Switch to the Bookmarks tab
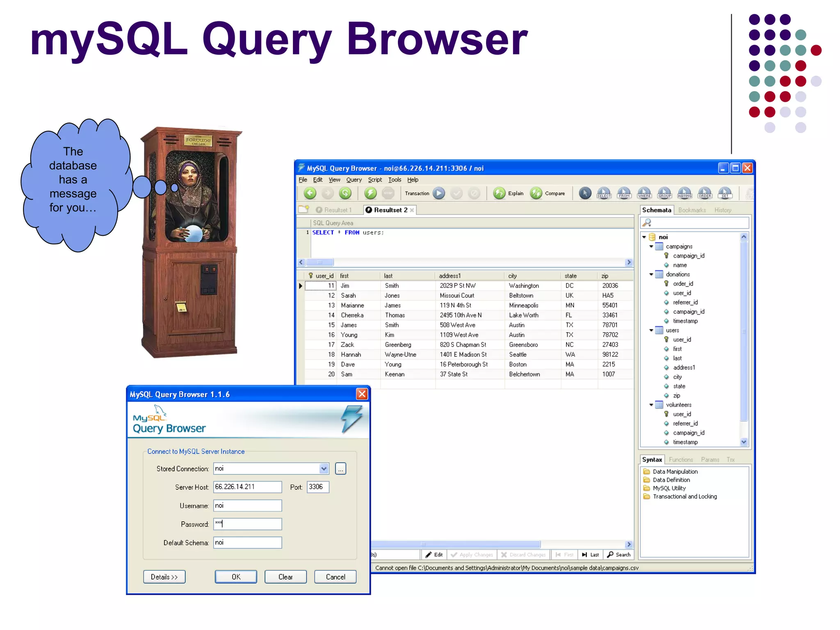The width and height of the screenshot is (840, 630). 692,210
